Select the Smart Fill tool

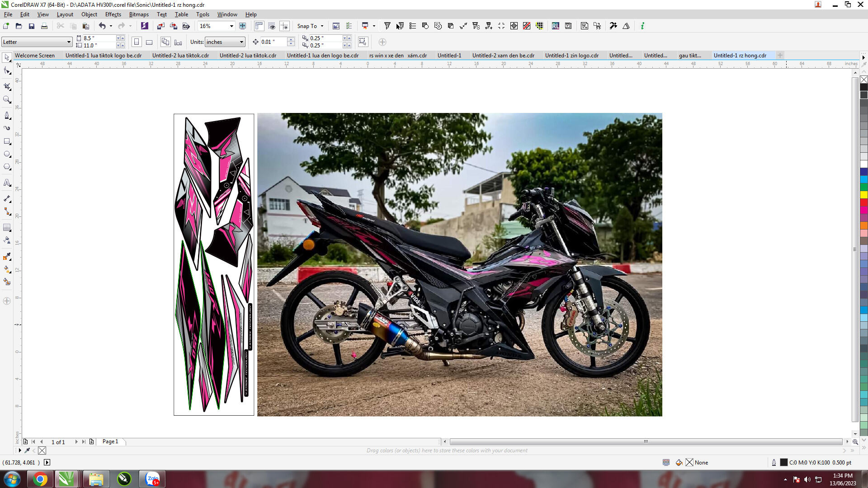point(7,282)
